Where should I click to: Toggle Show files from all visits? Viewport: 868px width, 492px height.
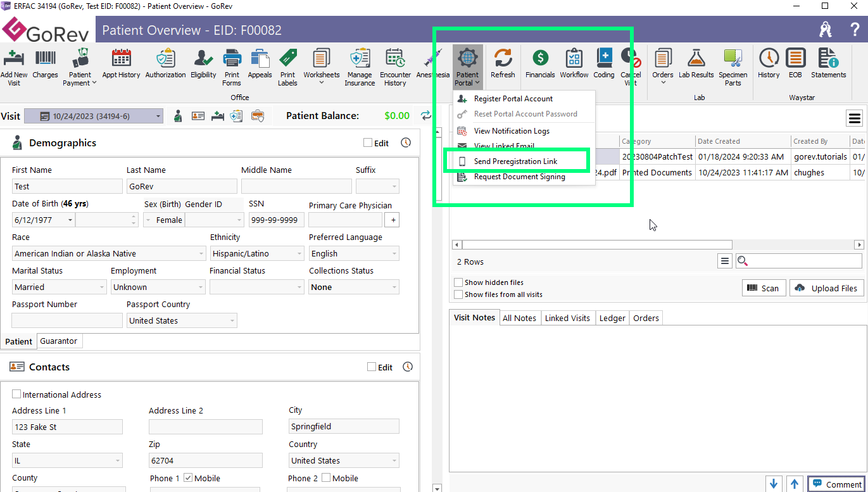click(x=458, y=294)
